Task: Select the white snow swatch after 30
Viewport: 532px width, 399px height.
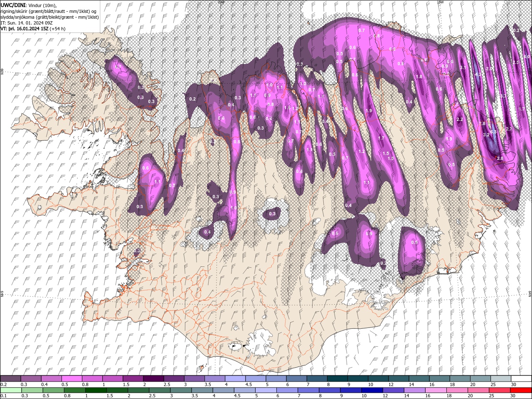Action: point(521,379)
